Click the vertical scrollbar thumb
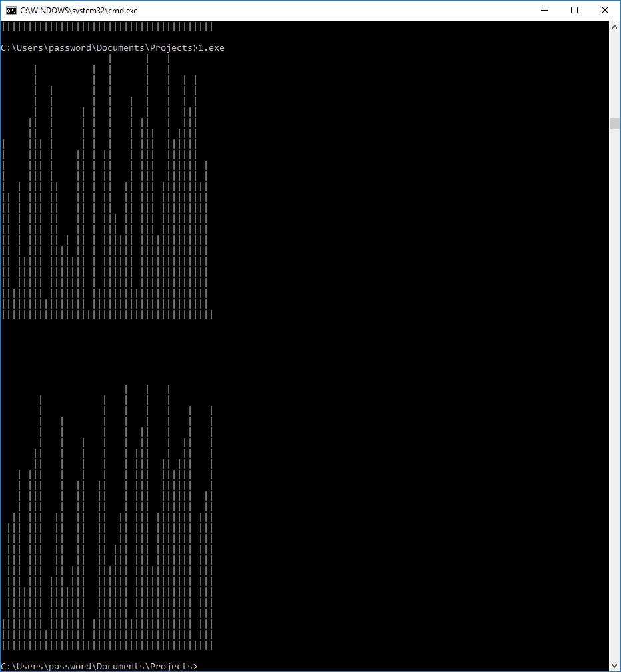The image size is (621, 672). 614,123
